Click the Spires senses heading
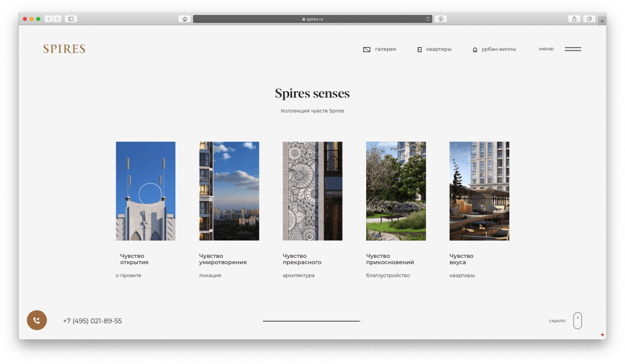The image size is (625, 364). tap(312, 94)
